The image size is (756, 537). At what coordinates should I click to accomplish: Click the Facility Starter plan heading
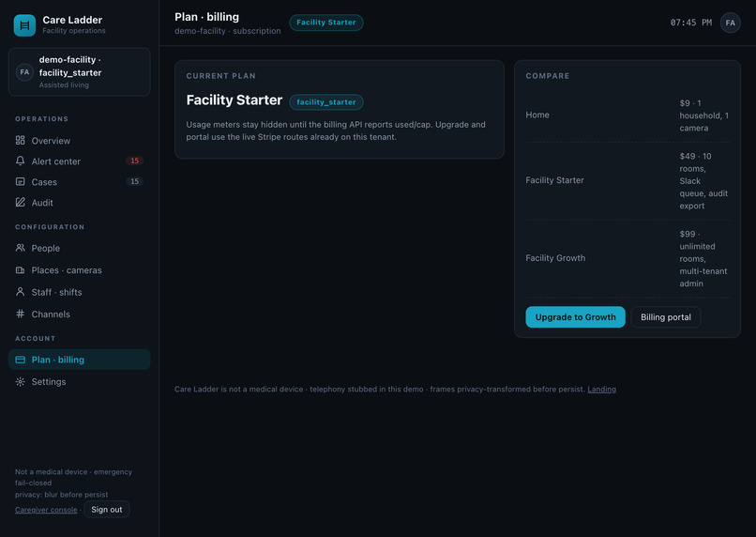234,100
